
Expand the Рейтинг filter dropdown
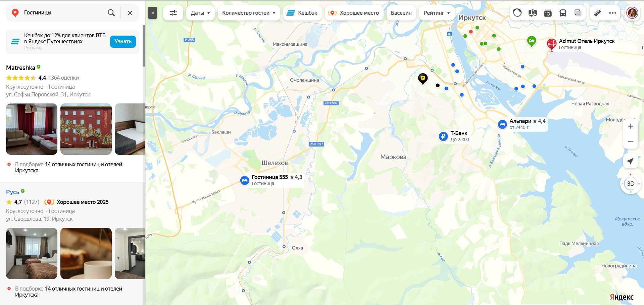tap(437, 13)
